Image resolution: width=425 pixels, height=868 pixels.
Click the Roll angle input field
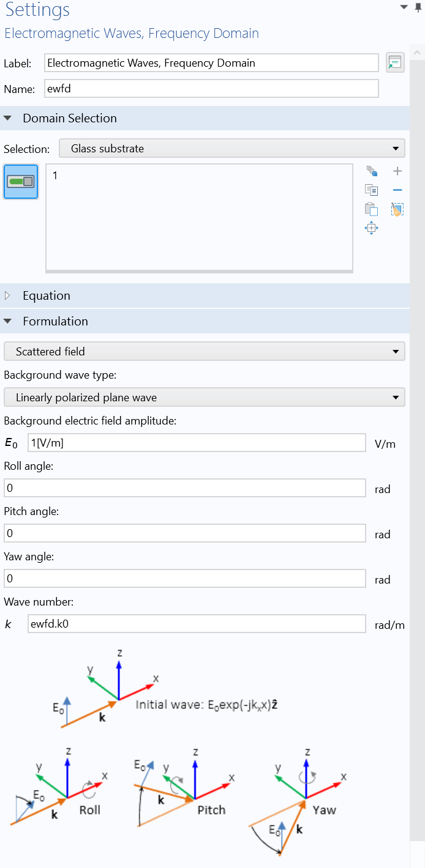click(x=184, y=488)
